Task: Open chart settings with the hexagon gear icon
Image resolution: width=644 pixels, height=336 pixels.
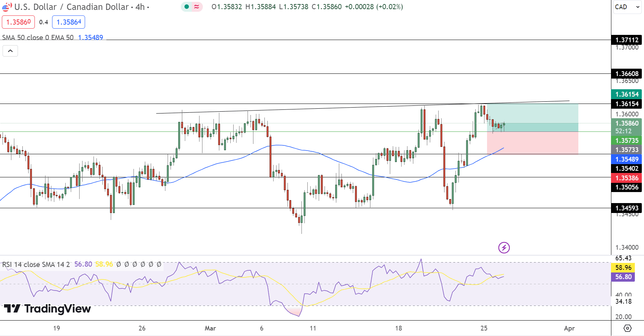Action: 627,328
